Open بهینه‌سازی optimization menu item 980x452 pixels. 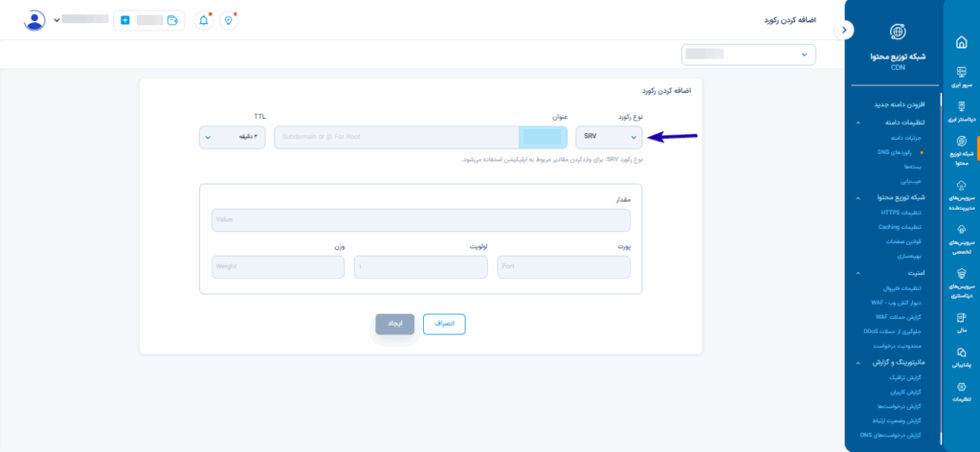coord(911,257)
